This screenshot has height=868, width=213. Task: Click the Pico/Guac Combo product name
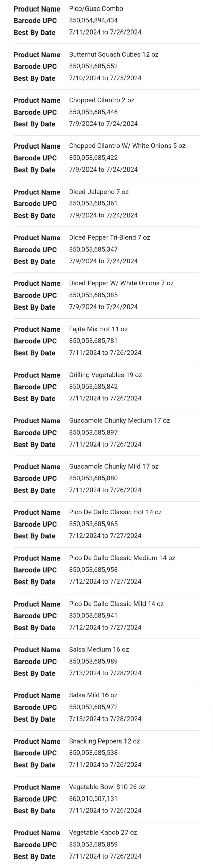96,9
